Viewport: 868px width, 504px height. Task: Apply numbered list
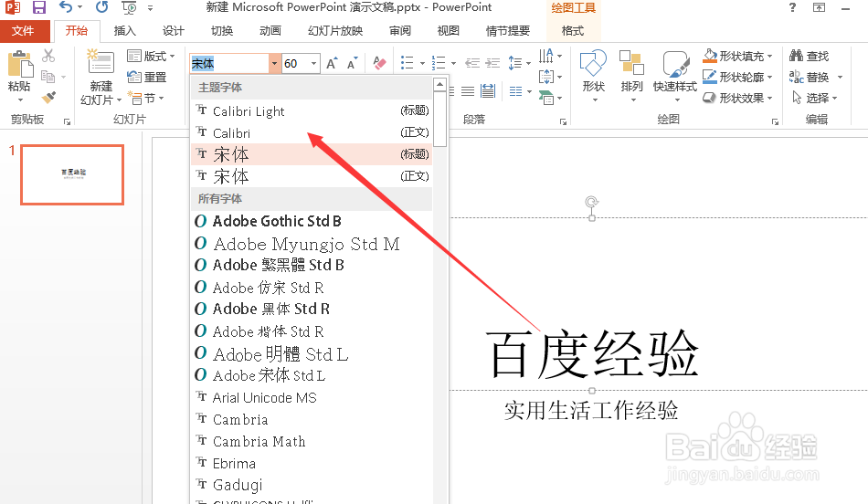pyautogui.click(x=439, y=63)
